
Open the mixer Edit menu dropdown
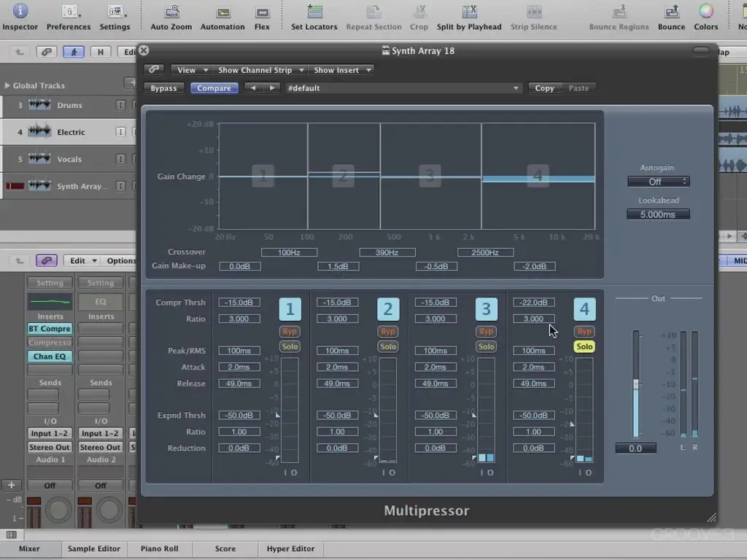coord(83,260)
